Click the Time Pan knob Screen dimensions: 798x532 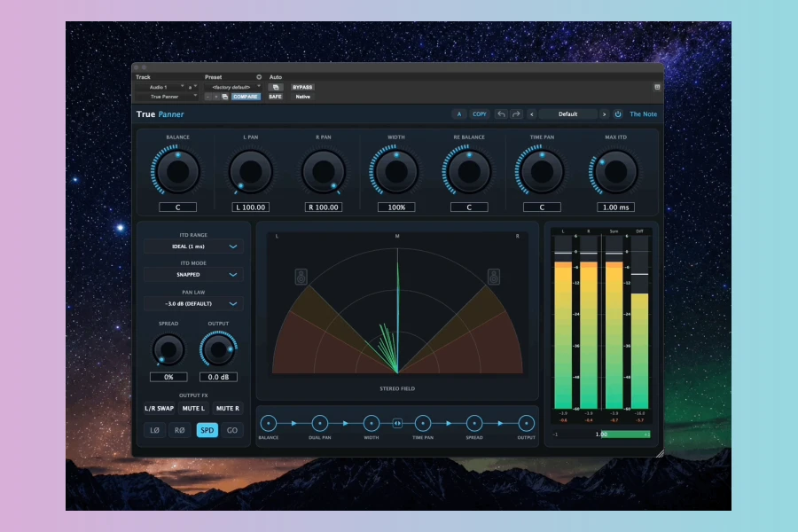tap(542, 171)
